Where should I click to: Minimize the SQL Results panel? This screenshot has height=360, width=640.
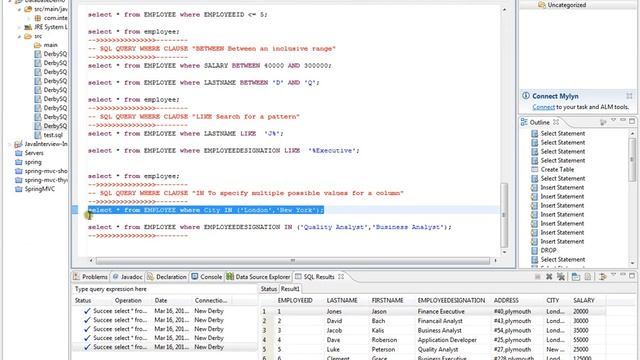point(622,276)
